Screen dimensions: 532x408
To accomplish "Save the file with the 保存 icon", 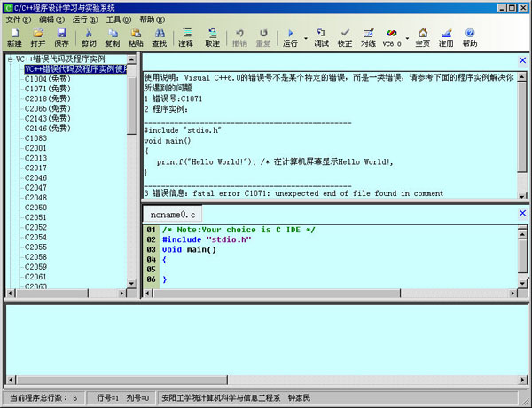I will click(x=61, y=36).
